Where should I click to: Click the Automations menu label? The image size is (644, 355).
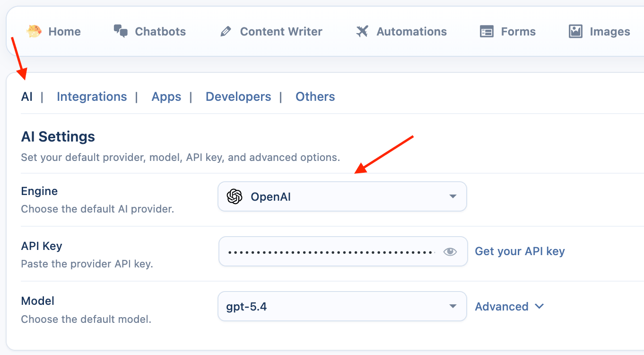point(411,32)
